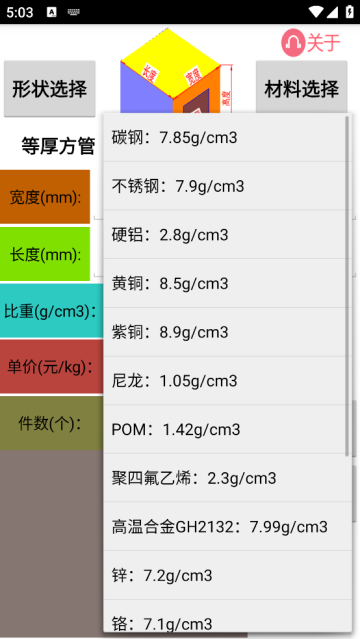Tap the pink headphone About icon
The height and width of the screenshot is (639, 360).
click(293, 42)
